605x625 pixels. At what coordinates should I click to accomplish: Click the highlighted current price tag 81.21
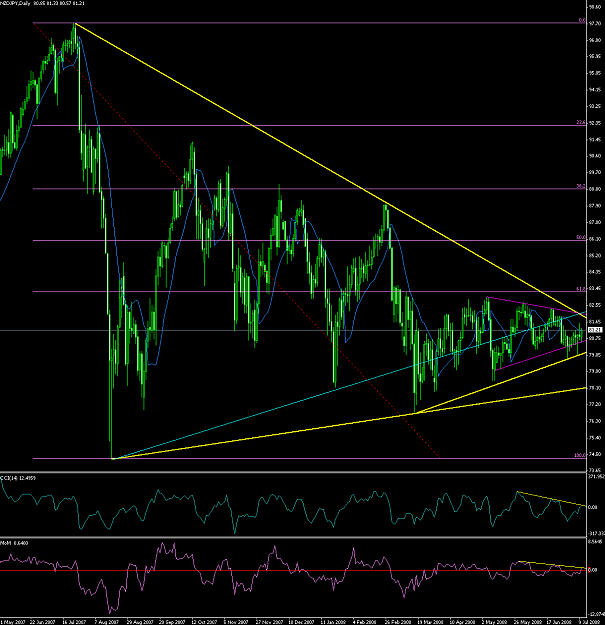click(x=595, y=330)
